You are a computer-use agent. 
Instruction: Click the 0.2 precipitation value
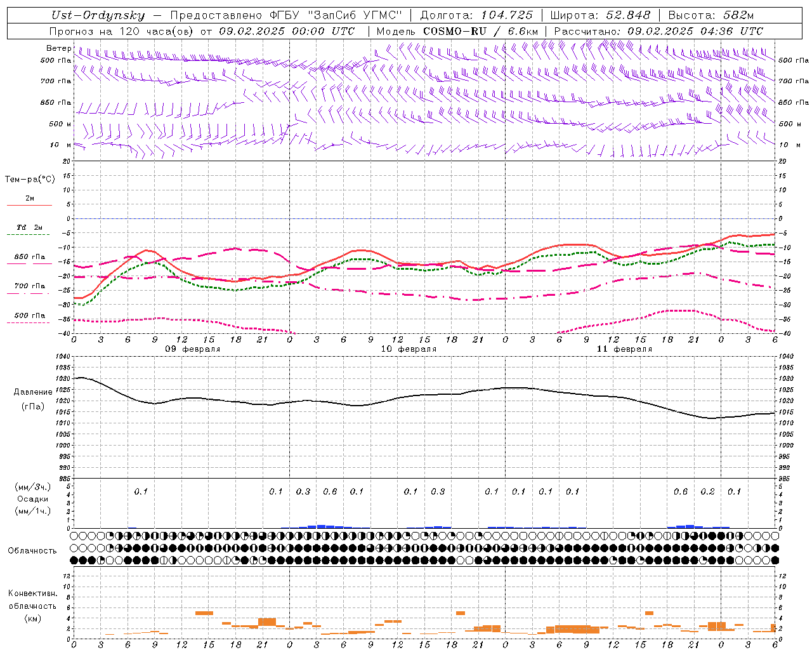click(707, 492)
